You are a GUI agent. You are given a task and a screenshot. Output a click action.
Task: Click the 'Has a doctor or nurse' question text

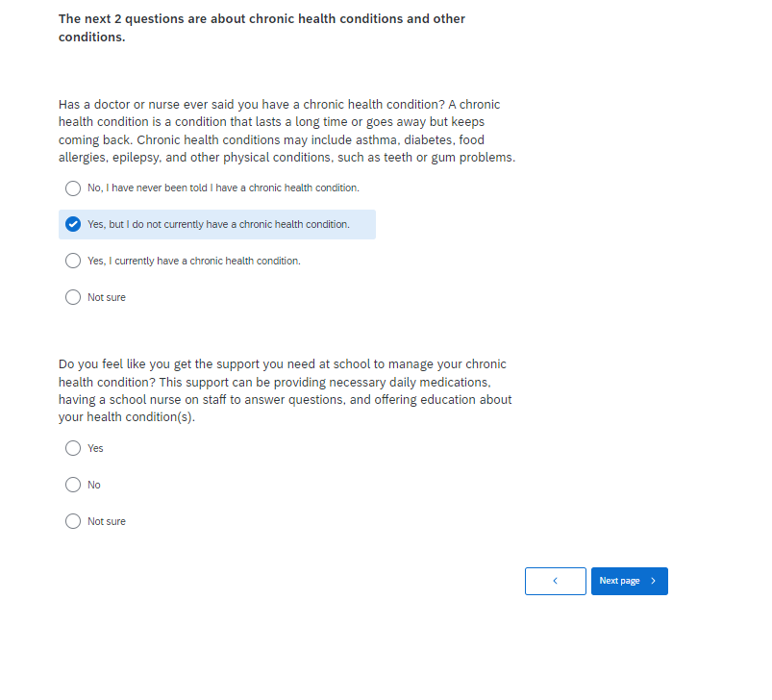click(x=286, y=131)
